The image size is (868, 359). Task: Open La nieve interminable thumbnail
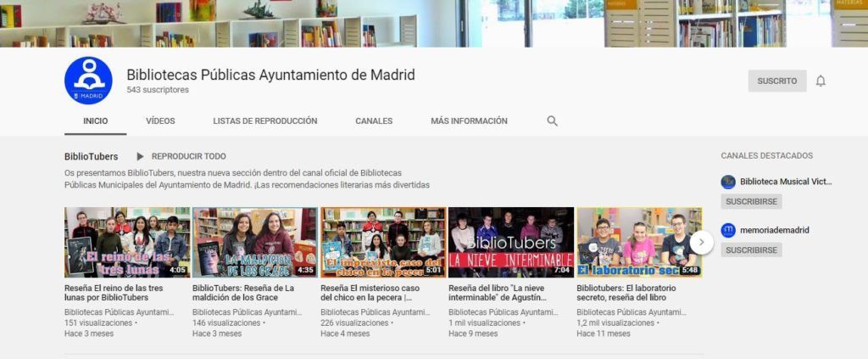(511, 242)
